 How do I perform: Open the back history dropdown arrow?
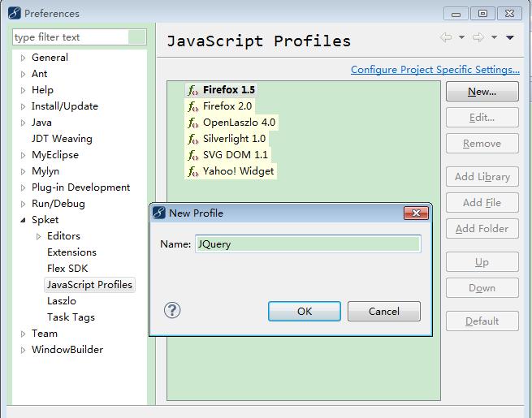[x=462, y=37]
